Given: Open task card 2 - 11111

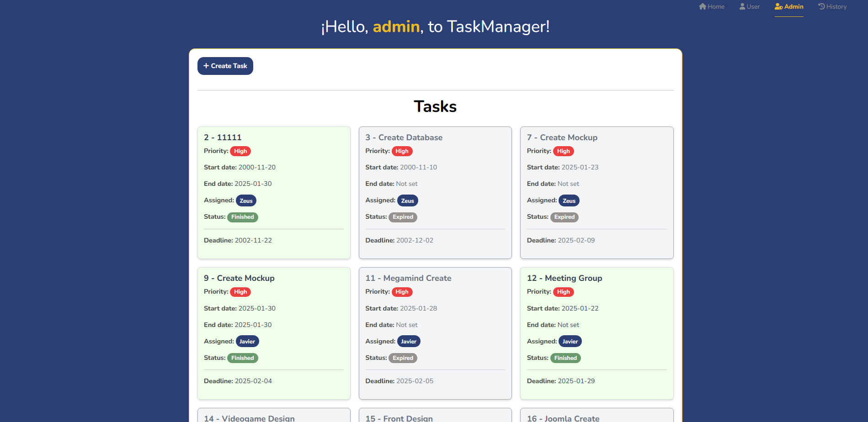Looking at the screenshot, I should (223, 137).
